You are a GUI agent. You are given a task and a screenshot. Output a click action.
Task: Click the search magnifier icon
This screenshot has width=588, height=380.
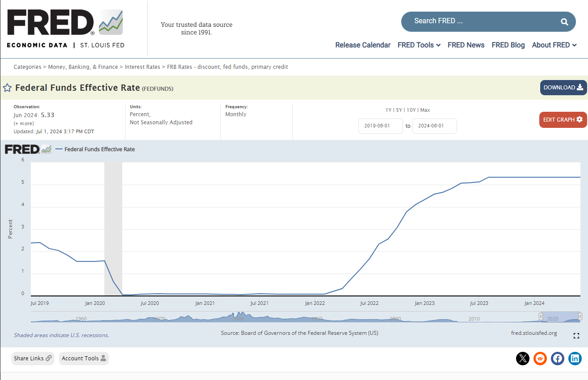(564, 21)
